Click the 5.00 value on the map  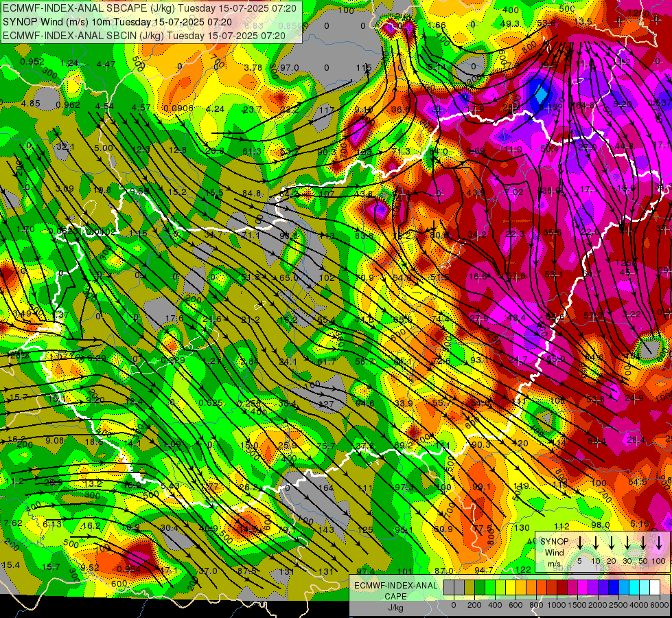[103, 148]
